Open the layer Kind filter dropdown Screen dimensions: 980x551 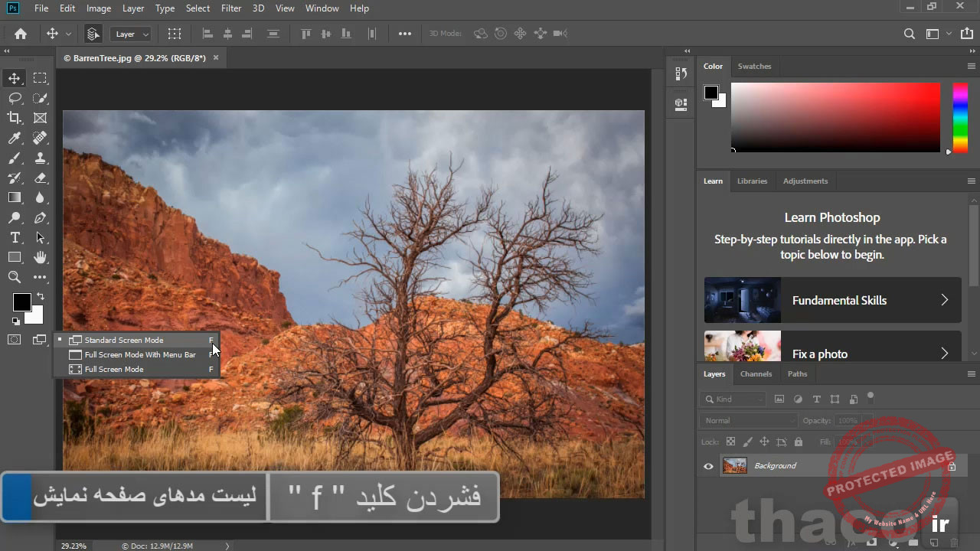[733, 399]
